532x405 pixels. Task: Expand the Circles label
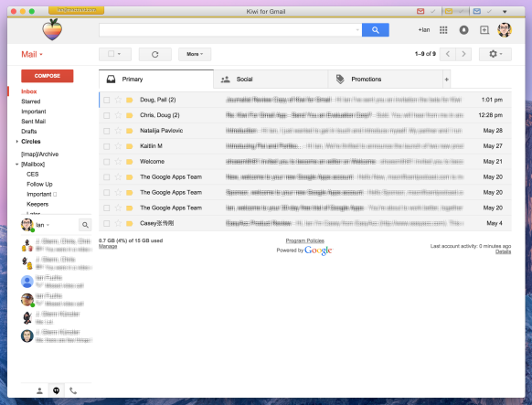[17, 142]
